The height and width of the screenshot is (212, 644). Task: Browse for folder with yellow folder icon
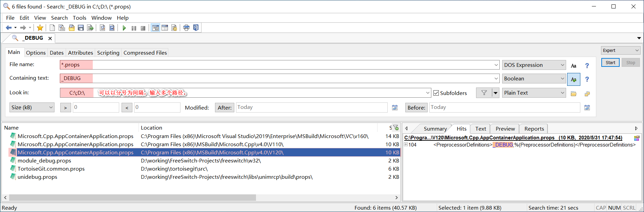pos(574,94)
